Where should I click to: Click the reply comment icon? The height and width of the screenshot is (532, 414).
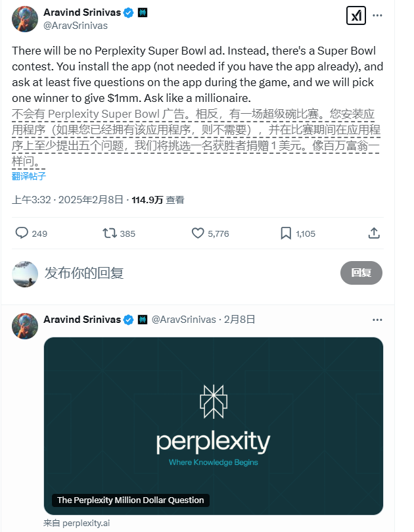coord(22,233)
